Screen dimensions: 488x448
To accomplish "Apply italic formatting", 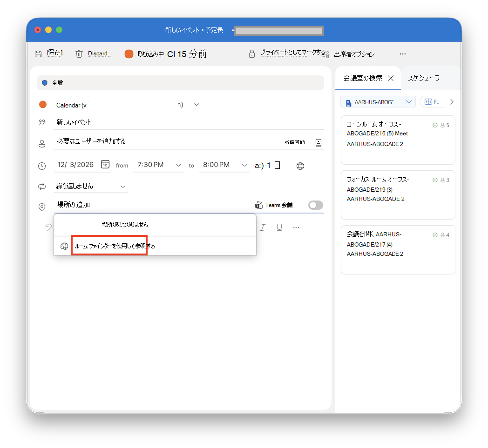I will point(263,227).
